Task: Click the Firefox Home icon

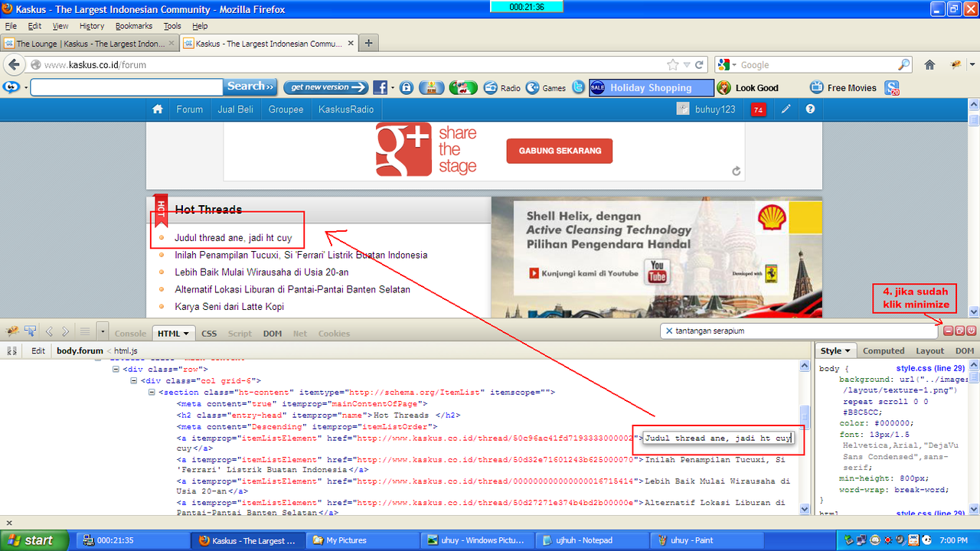Action: click(x=929, y=65)
